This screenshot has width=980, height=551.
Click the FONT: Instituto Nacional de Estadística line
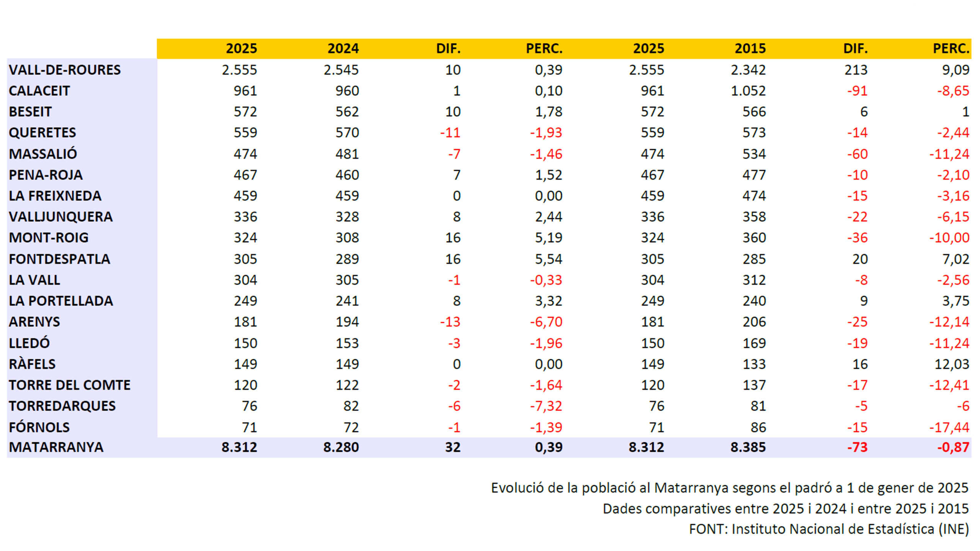pyautogui.click(x=829, y=529)
